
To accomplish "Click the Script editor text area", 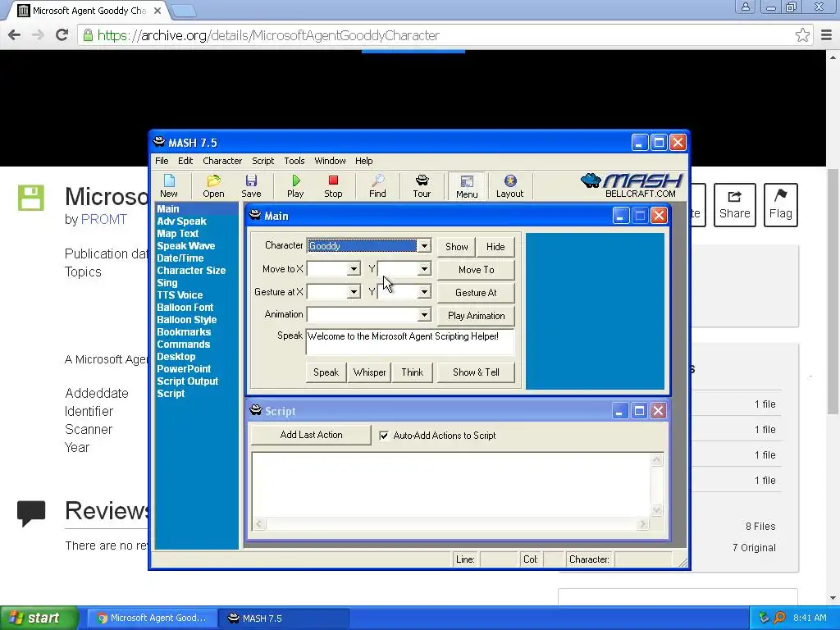I will [452, 486].
